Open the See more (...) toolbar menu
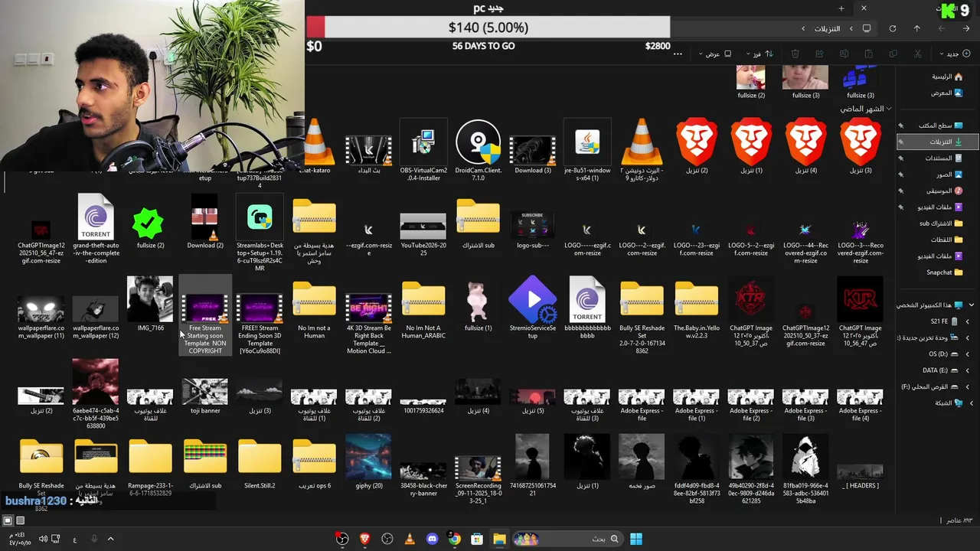The height and width of the screenshot is (551, 980). [678, 54]
